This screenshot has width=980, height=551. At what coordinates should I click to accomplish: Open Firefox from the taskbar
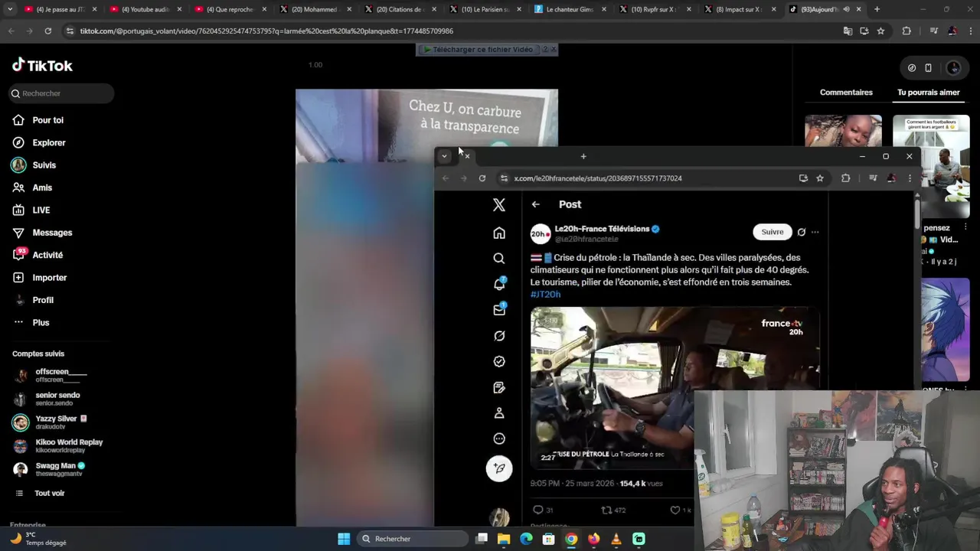coord(593,539)
